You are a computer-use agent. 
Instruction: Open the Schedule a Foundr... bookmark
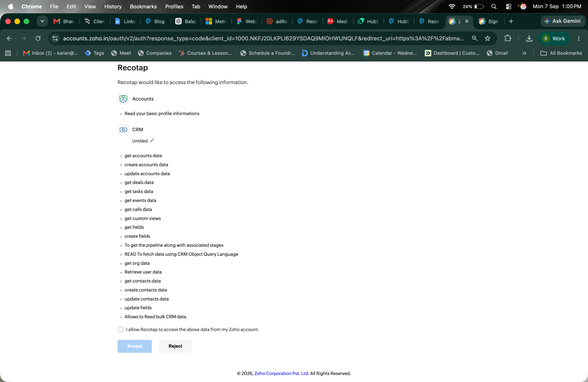point(268,53)
